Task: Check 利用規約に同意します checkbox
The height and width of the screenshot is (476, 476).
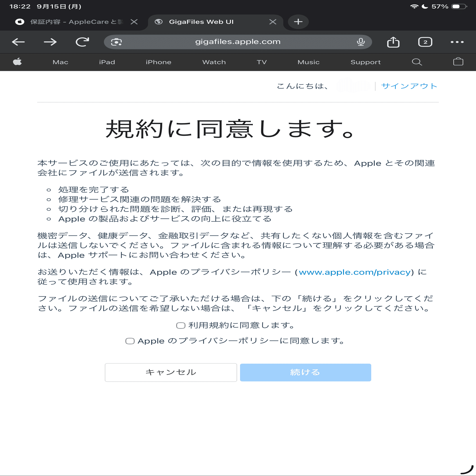Action: (x=181, y=325)
